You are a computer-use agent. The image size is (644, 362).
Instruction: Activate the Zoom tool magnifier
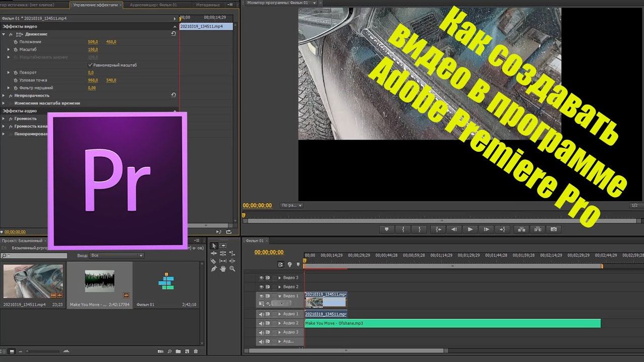click(232, 269)
